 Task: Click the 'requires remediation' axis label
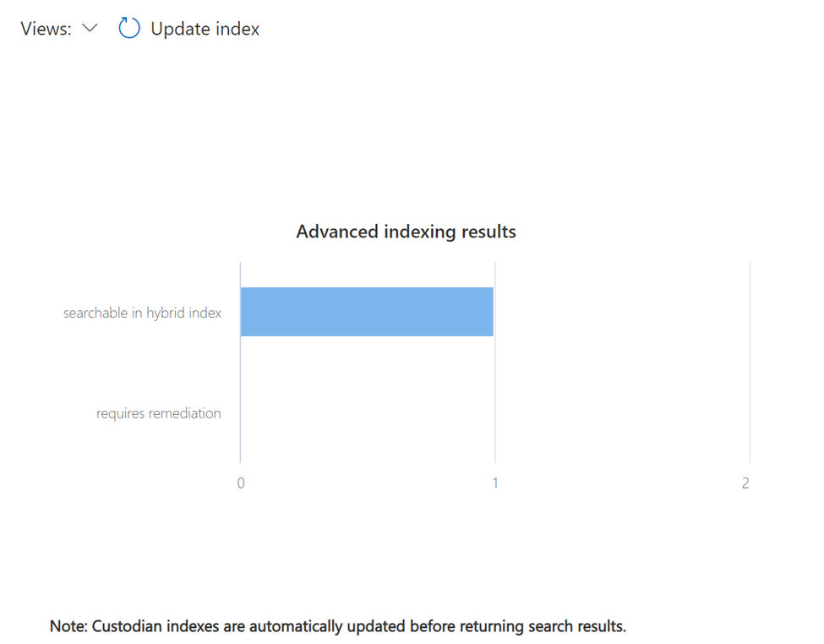tap(159, 413)
